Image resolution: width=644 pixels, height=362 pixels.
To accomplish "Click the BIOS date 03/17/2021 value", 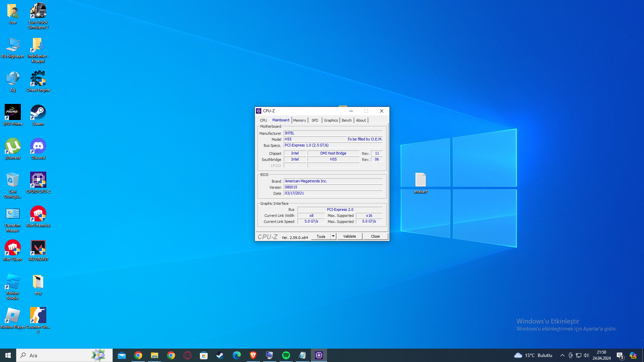I will click(x=333, y=193).
